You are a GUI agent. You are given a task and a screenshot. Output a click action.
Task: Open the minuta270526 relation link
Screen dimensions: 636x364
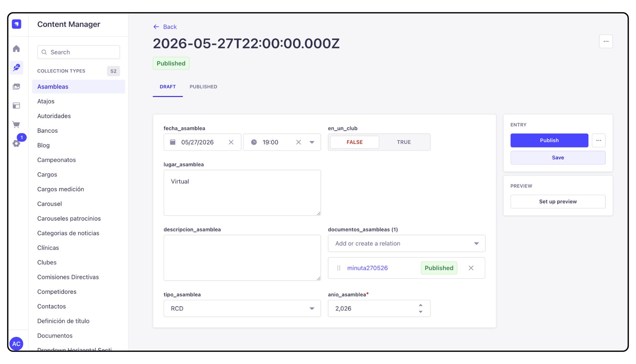pos(367,268)
